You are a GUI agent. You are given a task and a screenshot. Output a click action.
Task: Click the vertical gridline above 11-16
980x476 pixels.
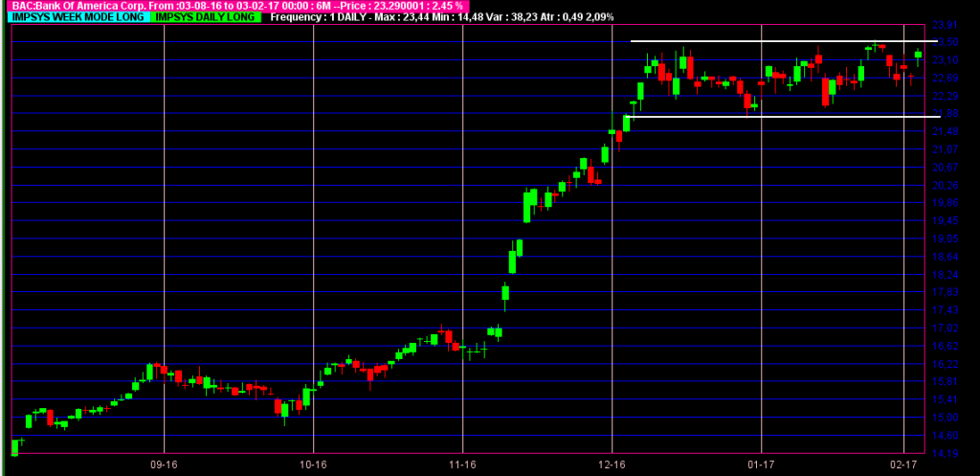click(x=462, y=238)
